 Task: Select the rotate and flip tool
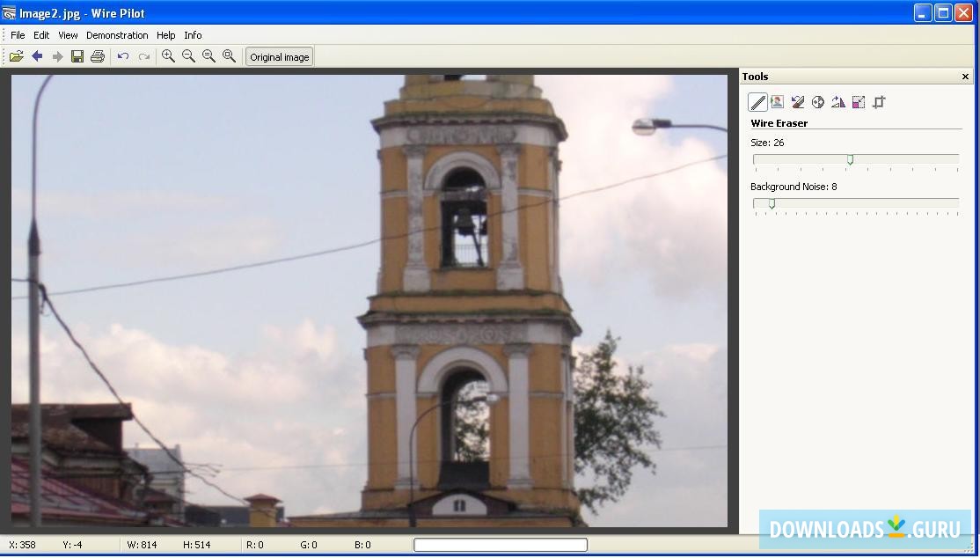tap(838, 102)
